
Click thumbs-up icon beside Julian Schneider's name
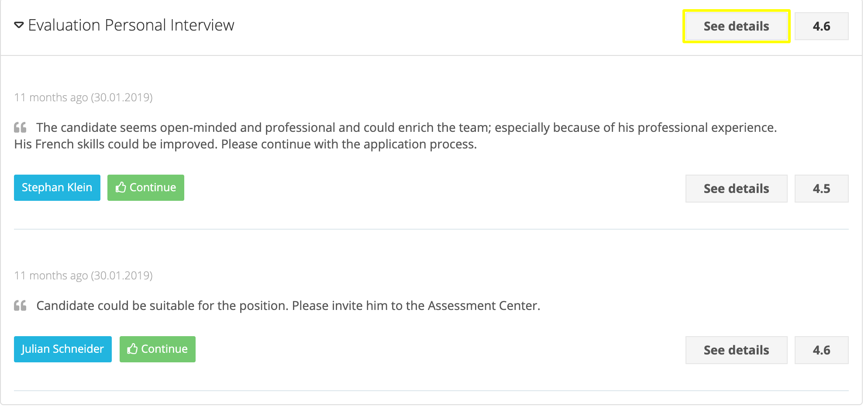pyautogui.click(x=132, y=349)
